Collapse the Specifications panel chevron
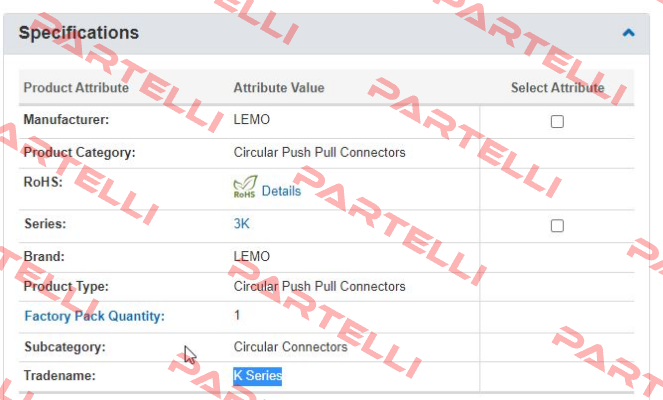The width and height of the screenshot is (663, 400). (628, 33)
